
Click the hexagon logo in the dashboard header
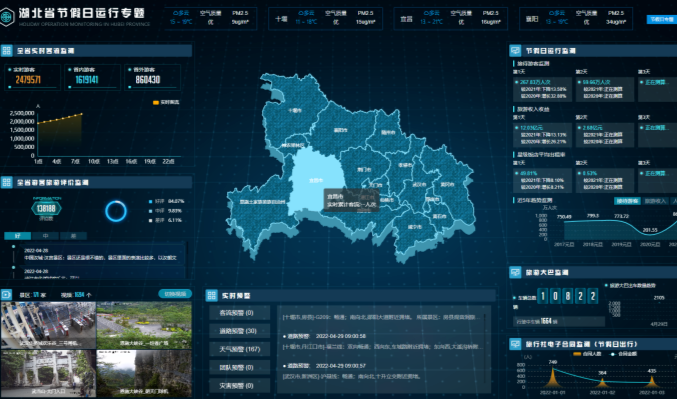pyautogui.click(x=7, y=18)
